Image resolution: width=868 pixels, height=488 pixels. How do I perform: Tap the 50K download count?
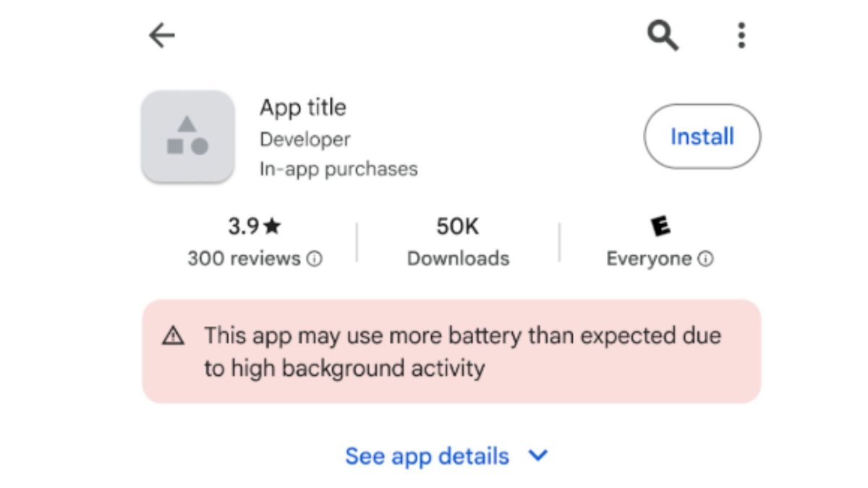pyautogui.click(x=457, y=227)
